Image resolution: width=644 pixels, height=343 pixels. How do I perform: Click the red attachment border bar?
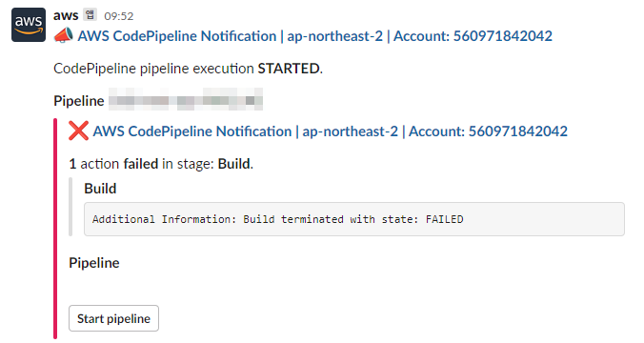click(x=55, y=229)
